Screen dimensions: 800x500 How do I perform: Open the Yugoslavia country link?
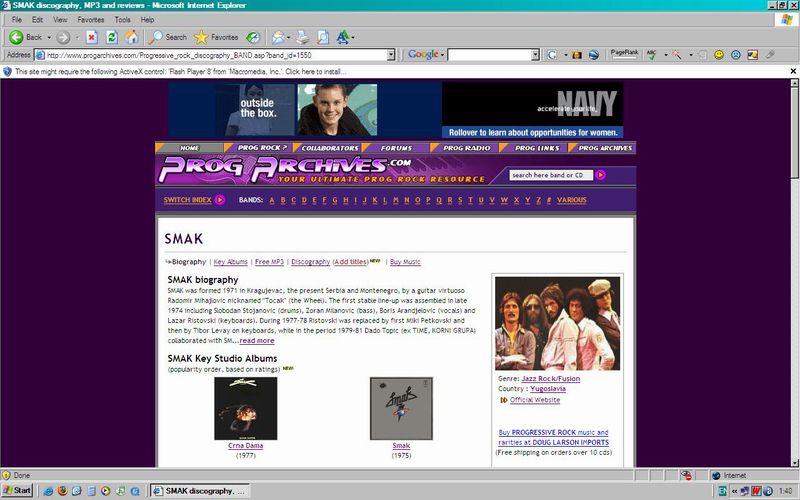point(548,389)
